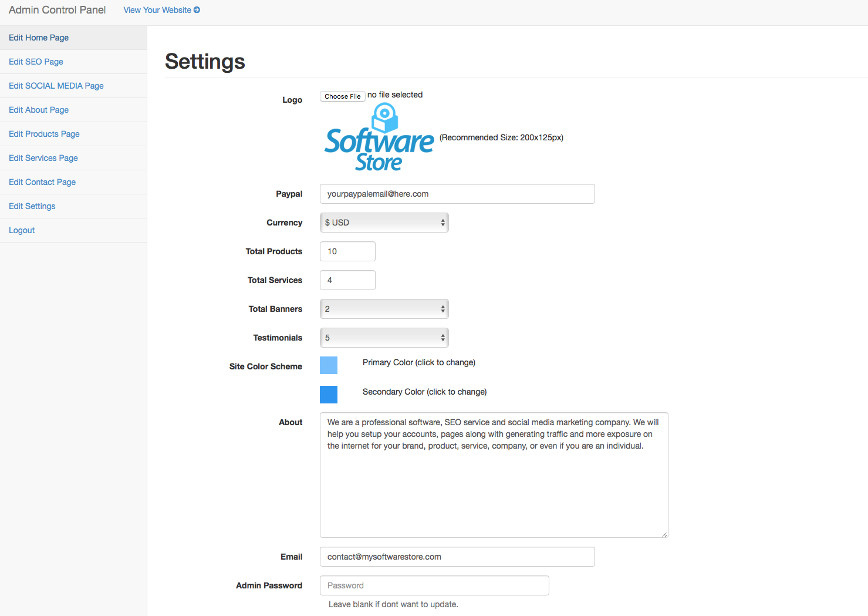Click the arrow icon next to View Your Website
The image size is (868, 616).
click(x=197, y=10)
